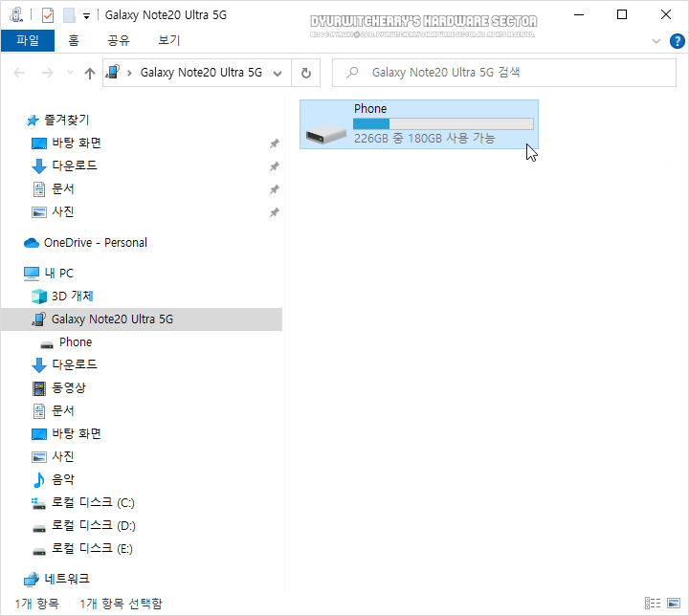This screenshot has width=689, height=616.
Task: Minimize the Explorer window
Action: click(x=579, y=15)
